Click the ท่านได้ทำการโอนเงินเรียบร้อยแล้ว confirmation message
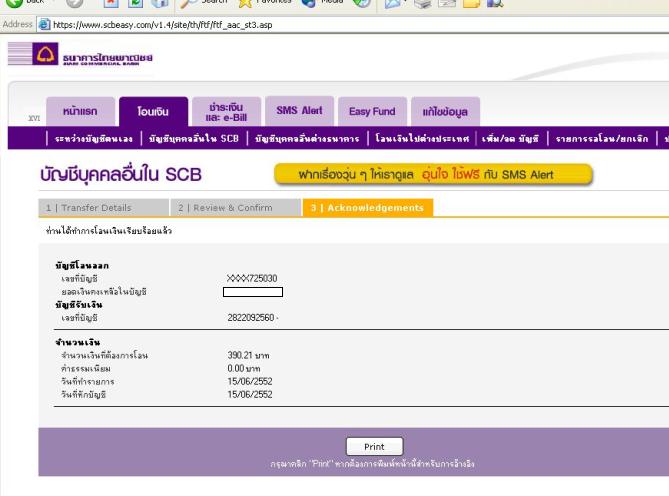 pos(109,231)
